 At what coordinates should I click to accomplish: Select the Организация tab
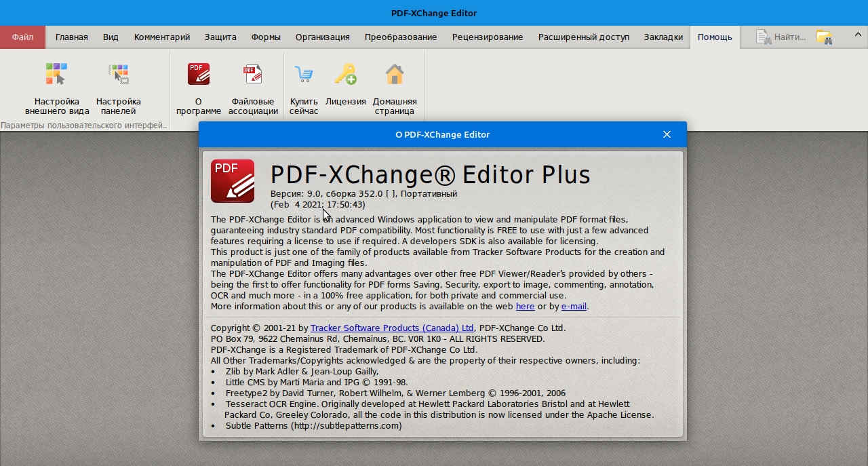coord(323,37)
